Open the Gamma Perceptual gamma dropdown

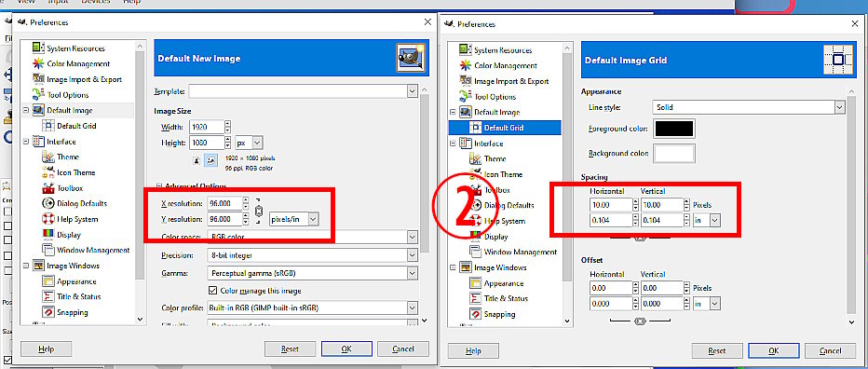click(x=312, y=273)
